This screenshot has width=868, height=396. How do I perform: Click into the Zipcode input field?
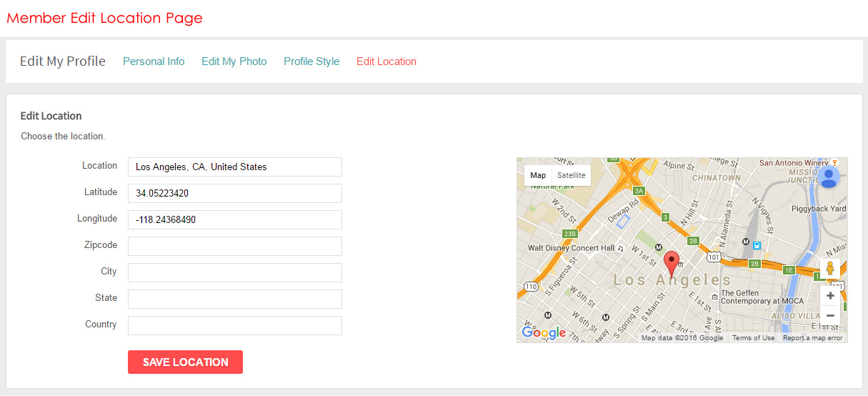[234, 247]
